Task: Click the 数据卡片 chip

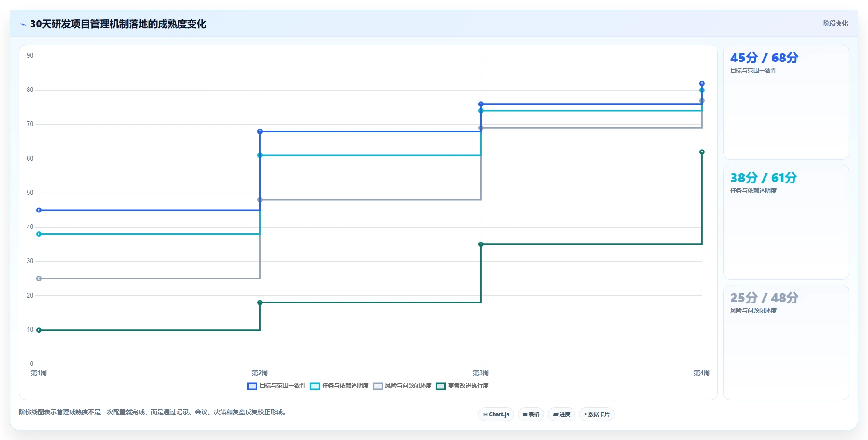Action: 597,414
